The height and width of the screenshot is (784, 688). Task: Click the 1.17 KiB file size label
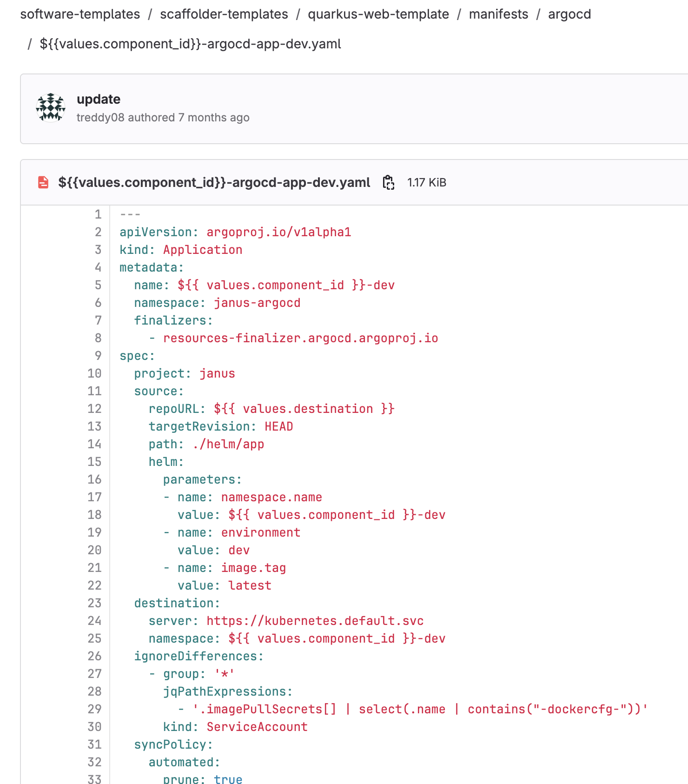[x=427, y=182]
